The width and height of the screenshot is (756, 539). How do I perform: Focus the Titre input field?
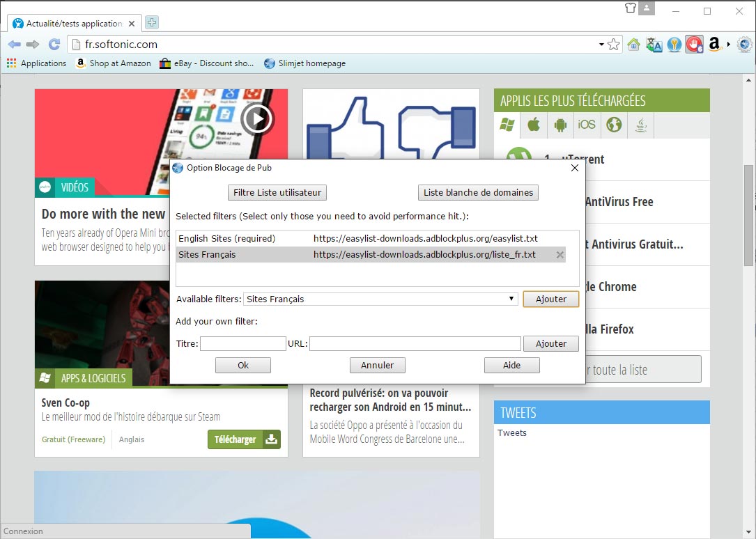[x=243, y=343]
